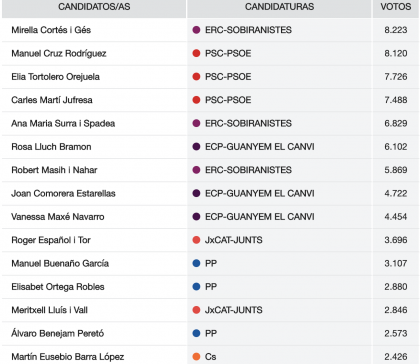Click the purple dot on Robert Masih i Nahar's row
420x364 pixels.
[196, 170]
